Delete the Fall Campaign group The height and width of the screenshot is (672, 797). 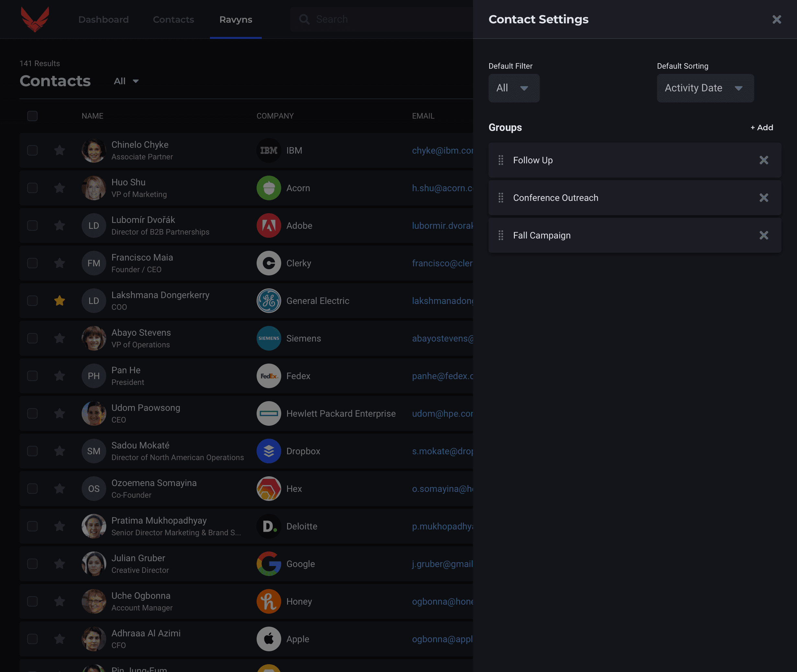(764, 236)
